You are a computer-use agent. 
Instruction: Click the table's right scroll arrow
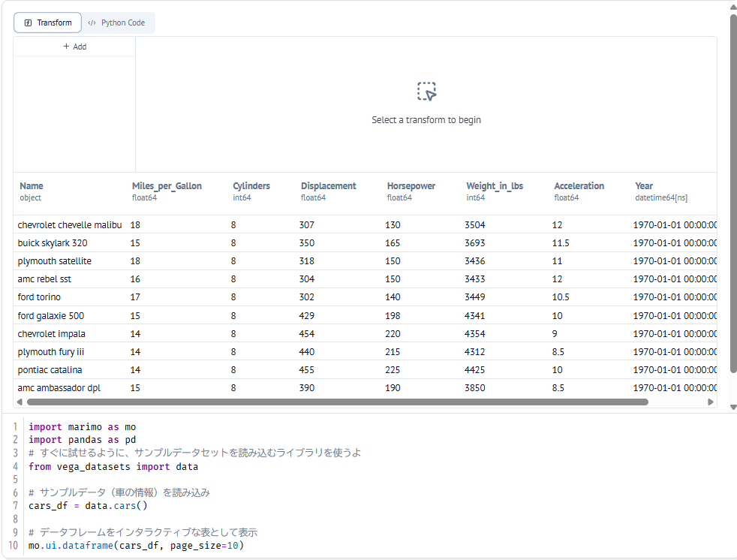coord(710,402)
